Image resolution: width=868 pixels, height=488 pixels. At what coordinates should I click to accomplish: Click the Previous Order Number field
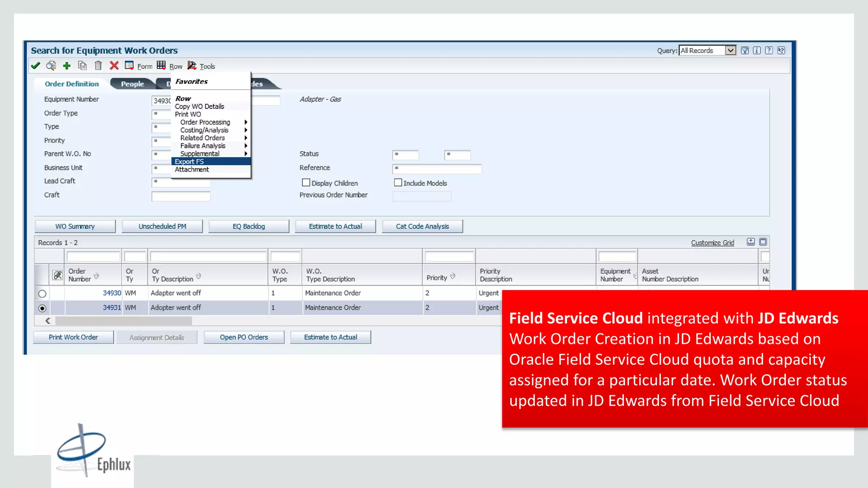[x=422, y=196]
